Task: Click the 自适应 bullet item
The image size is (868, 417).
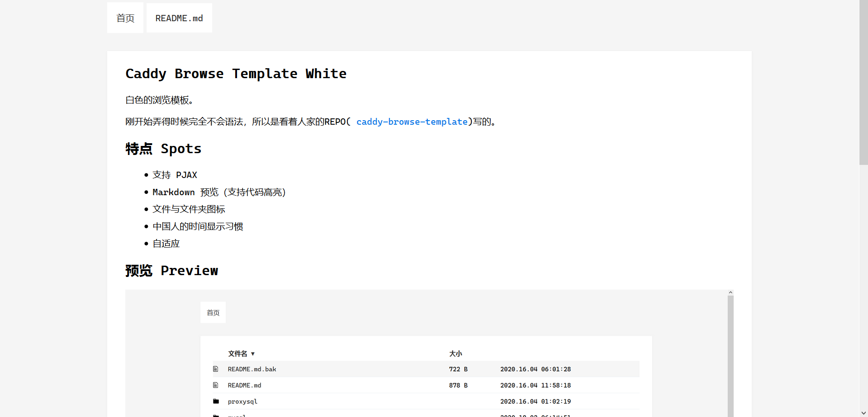Action: [166, 244]
